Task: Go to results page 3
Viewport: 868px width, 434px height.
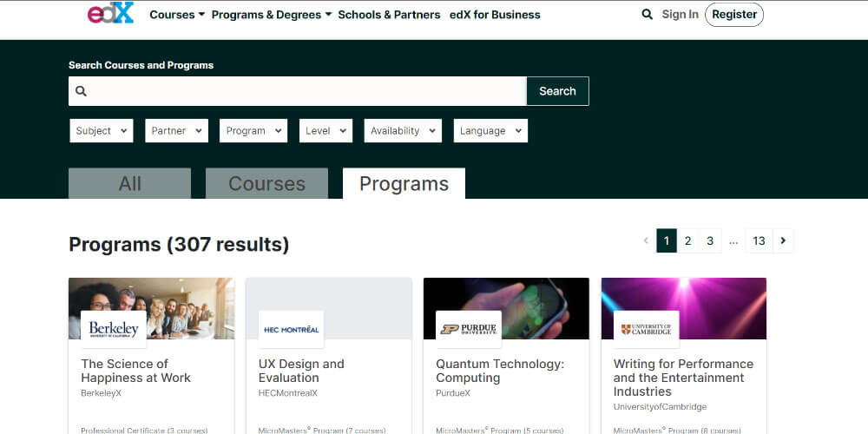Action: (710, 240)
